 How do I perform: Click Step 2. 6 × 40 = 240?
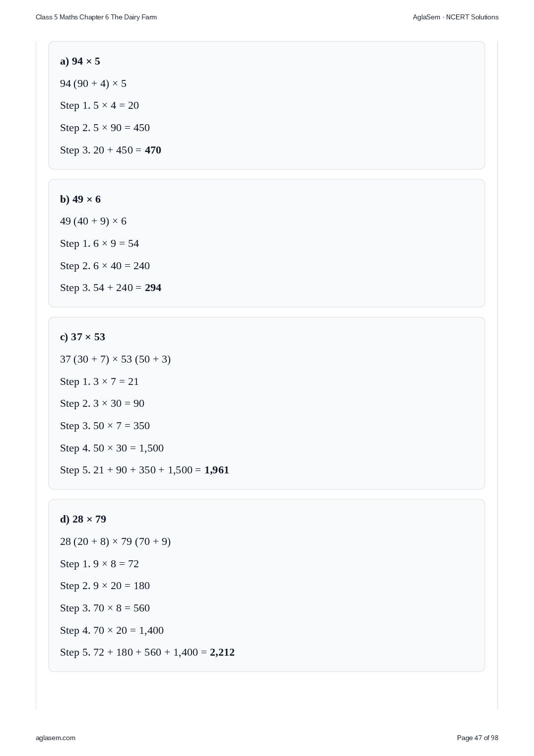point(105,266)
